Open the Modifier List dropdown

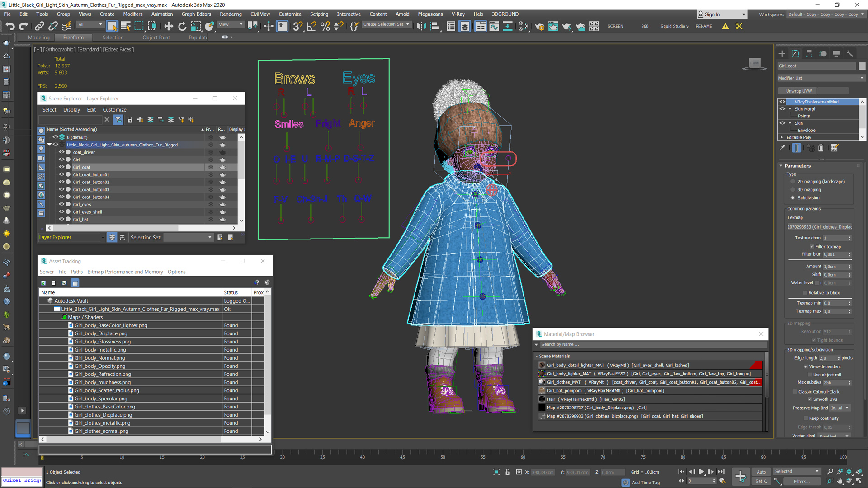pyautogui.click(x=821, y=78)
